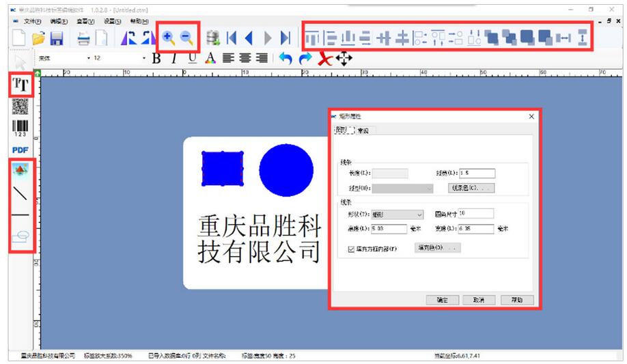The image size is (627, 364).
Task: Select the blue rectangle on label
Action: pyautogui.click(x=223, y=169)
